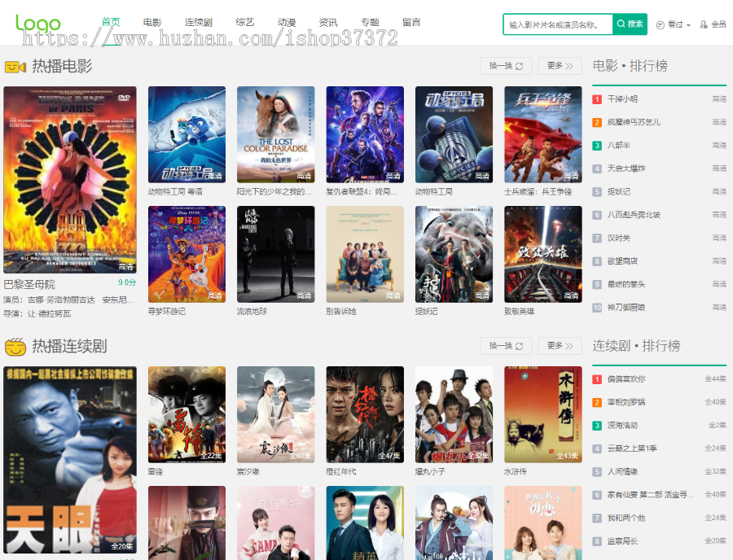Viewport: 733px width, 560px height.
Task: Open the 天眼 featured series poster
Action: coord(70,460)
